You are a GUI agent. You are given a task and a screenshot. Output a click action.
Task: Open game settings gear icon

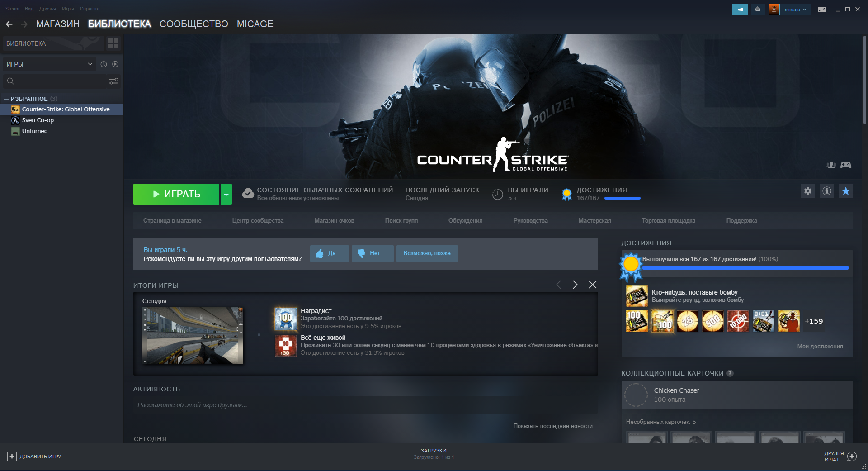808,191
